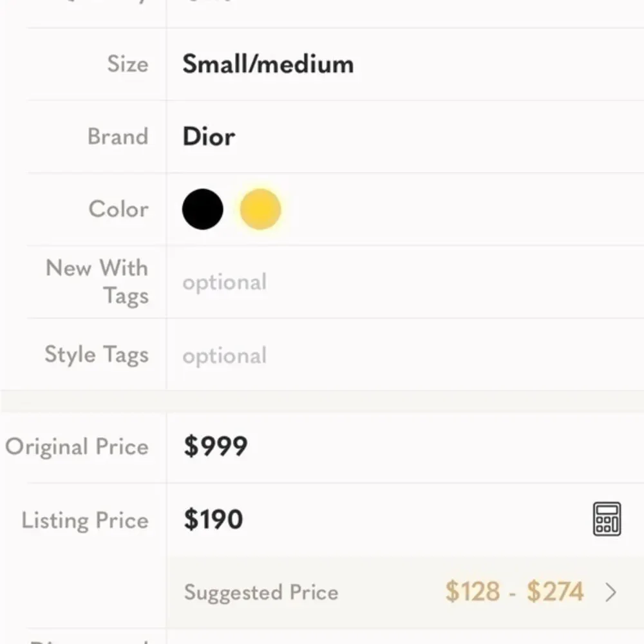Tap the Brand row label
The image size is (644, 644).
(x=118, y=137)
